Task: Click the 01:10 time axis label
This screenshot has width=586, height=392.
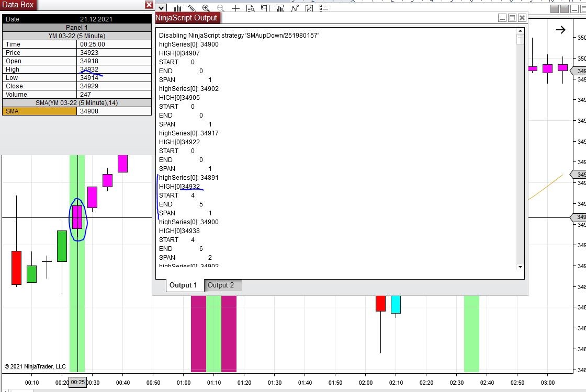Action: tap(214, 383)
